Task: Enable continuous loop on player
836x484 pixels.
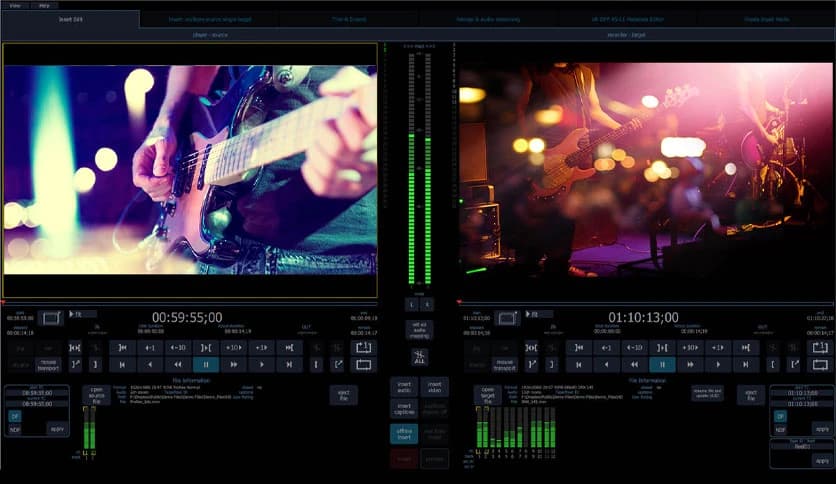Action: point(364,365)
